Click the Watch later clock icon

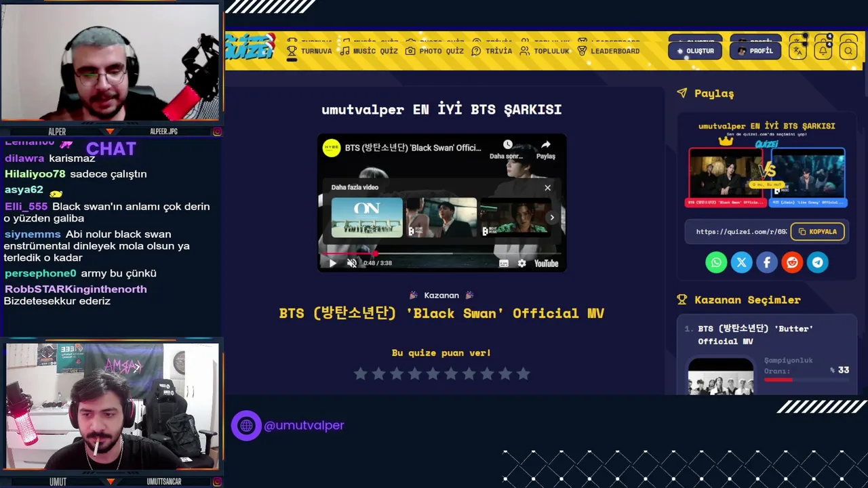(507, 145)
